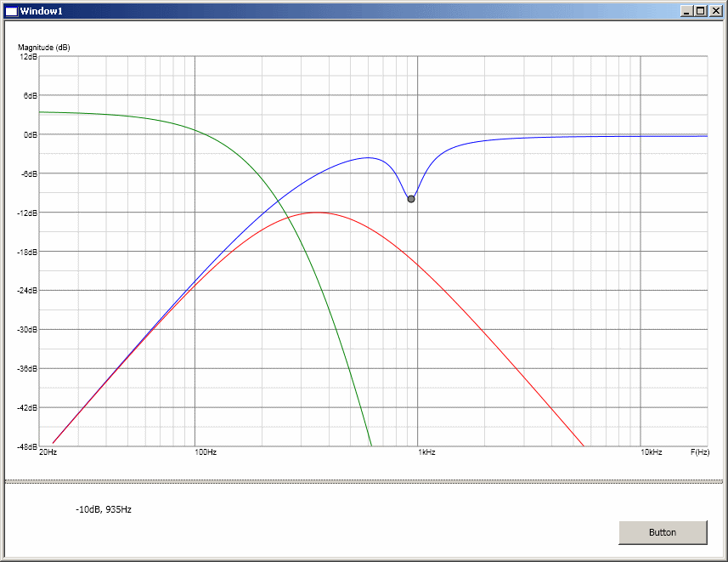728x562 pixels.
Task: Click the Button at bottom right
Action: point(663,532)
